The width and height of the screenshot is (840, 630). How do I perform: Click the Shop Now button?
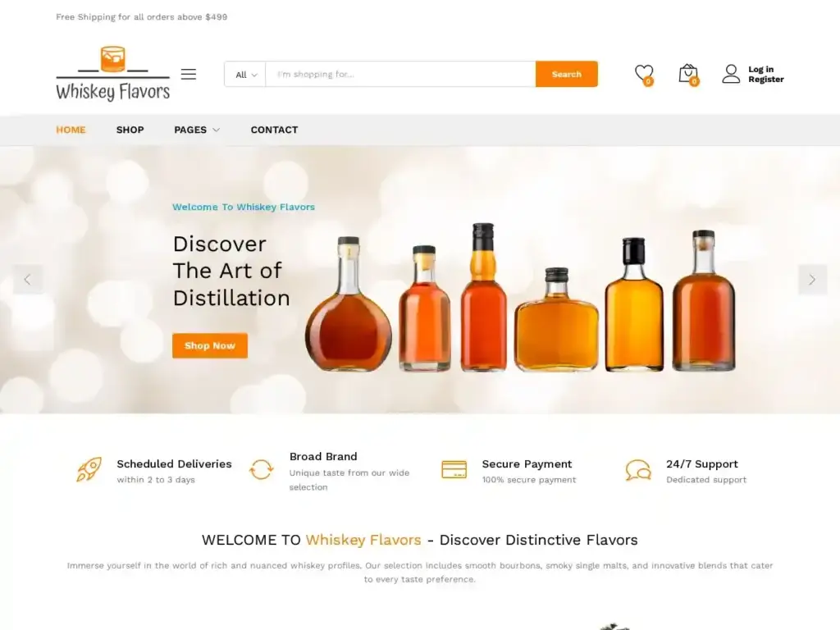pos(209,345)
